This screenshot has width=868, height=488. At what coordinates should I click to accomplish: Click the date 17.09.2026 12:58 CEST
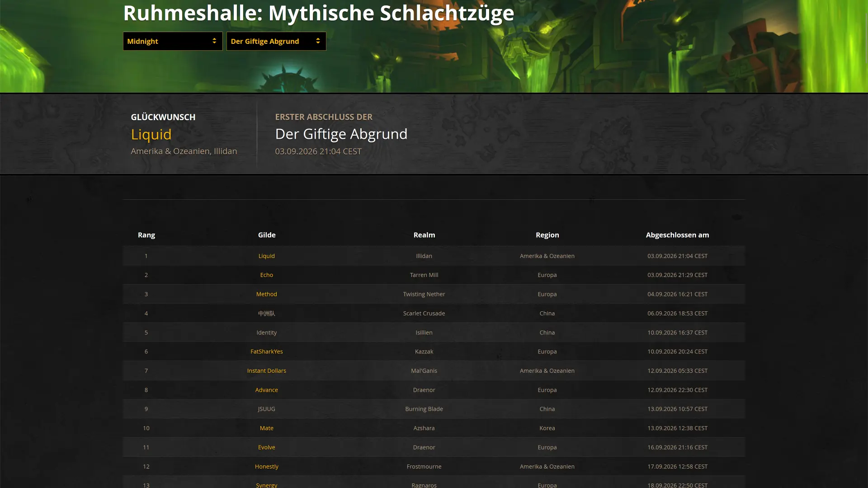point(677,466)
